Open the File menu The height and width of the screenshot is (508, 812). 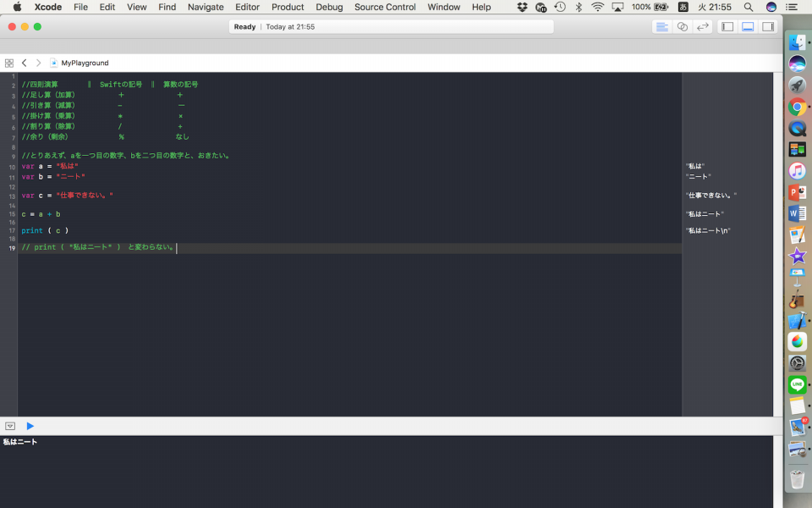[81, 7]
